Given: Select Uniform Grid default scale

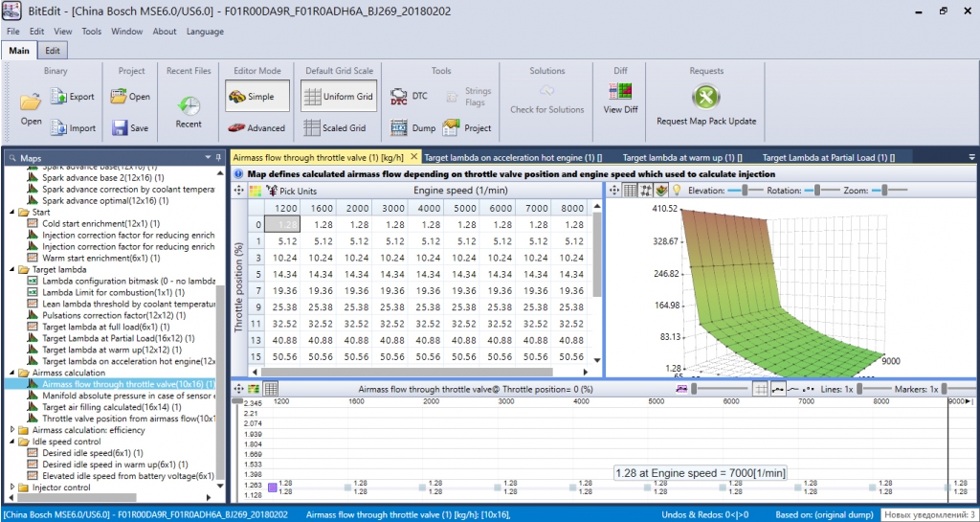Looking at the screenshot, I should (339, 97).
